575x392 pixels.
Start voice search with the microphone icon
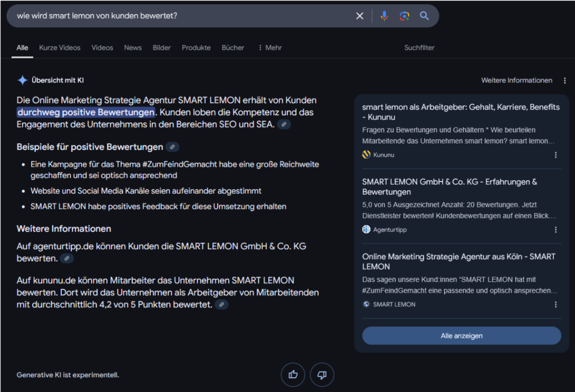point(384,16)
